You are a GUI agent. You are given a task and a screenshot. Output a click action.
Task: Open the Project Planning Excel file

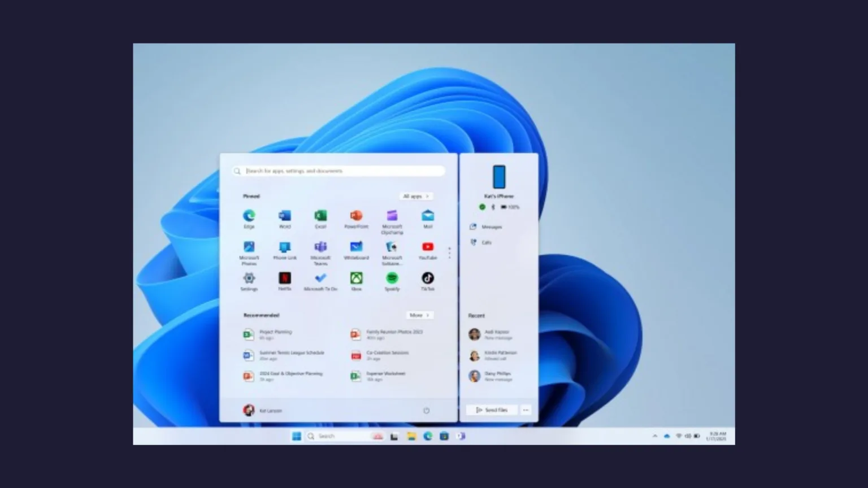point(276,334)
